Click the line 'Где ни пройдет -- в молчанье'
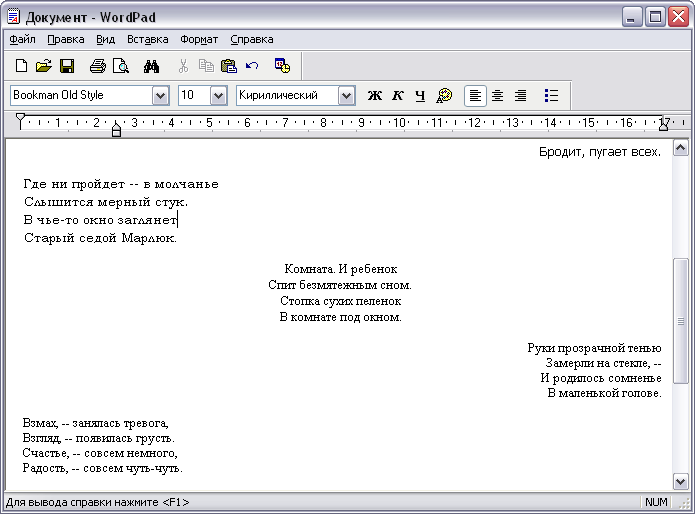The width and height of the screenshot is (695, 514). [121, 184]
